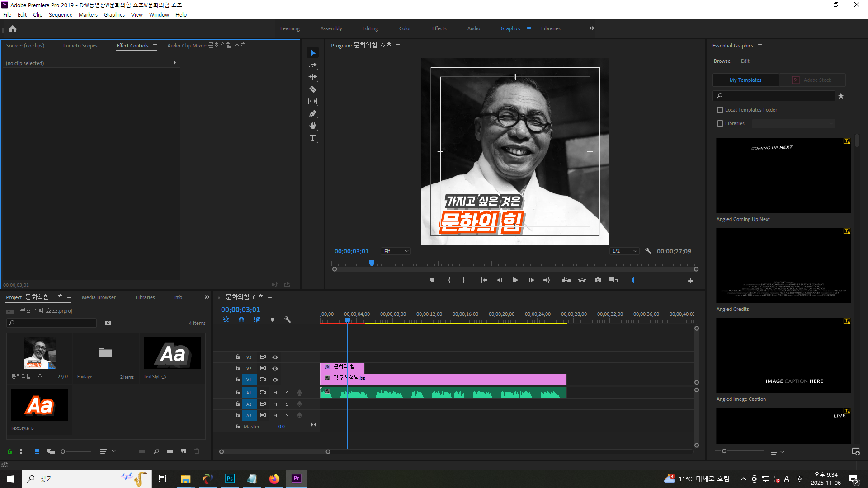Click the My Templates button
Viewport: 868px width, 488px height.
pos(745,80)
